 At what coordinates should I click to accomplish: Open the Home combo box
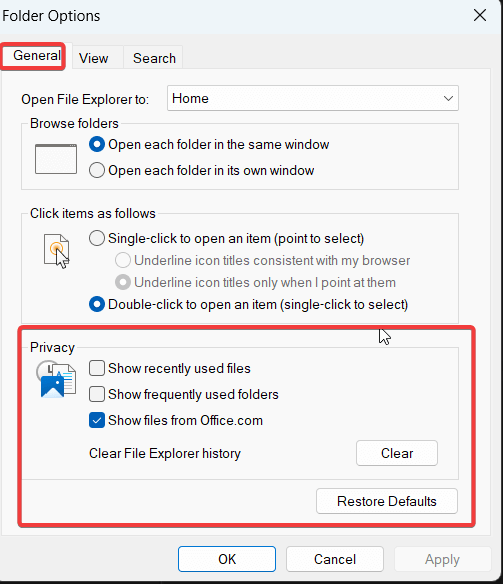pyautogui.click(x=313, y=98)
